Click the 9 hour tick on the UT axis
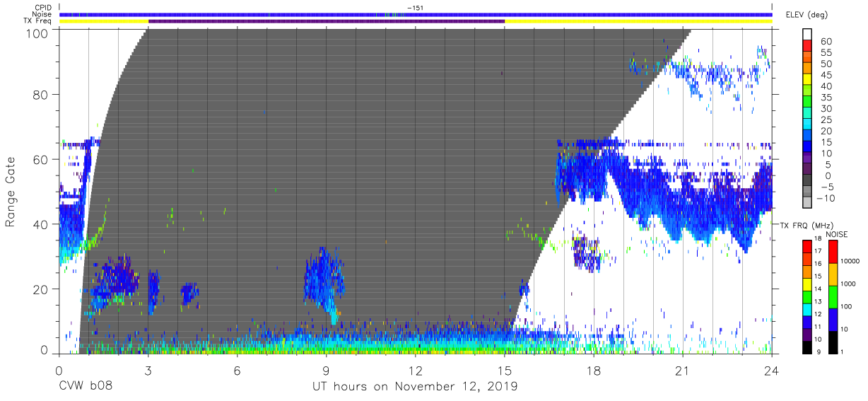This screenshot has height=401, width=868. click(326, 371)
